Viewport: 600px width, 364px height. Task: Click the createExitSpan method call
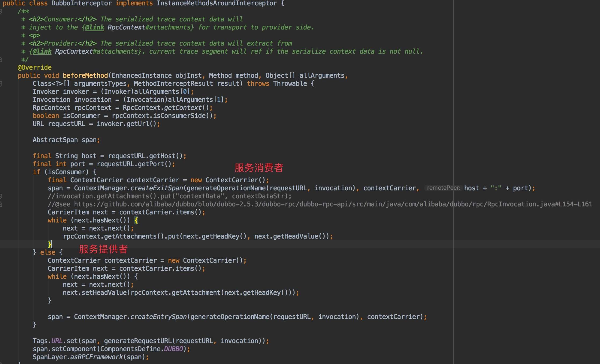coord(156,188)
